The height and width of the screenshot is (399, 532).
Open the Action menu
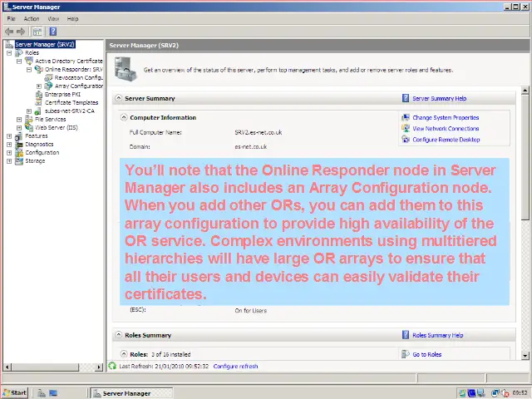pyautogui.click(x=32, y=18)
